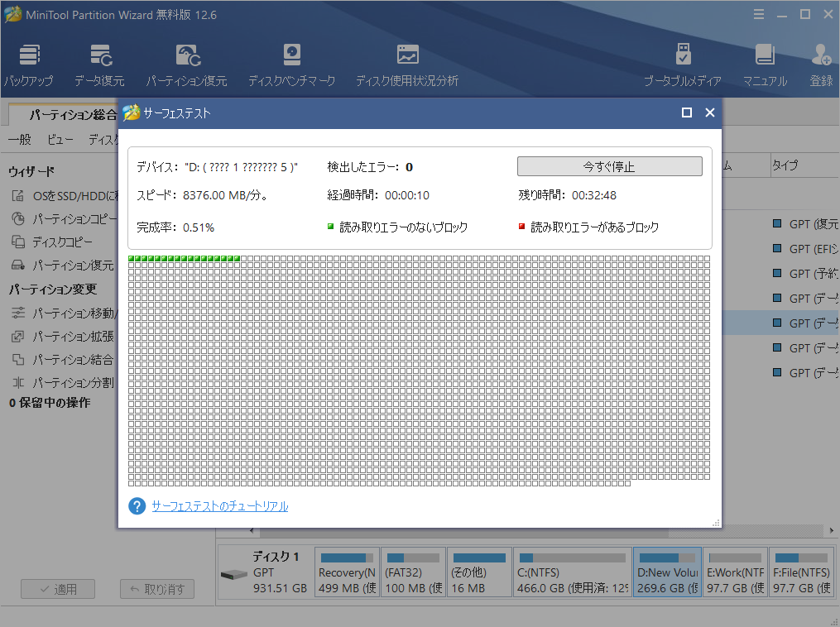840x627 pixels.
Task: Launch Data Recovery (データ復元)
Action: [x=99, y=65]
